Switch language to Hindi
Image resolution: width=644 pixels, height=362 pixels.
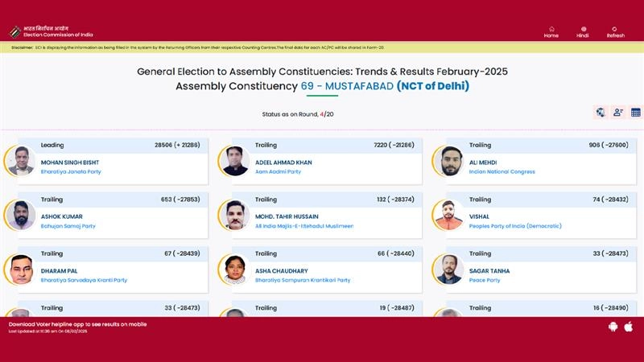pyautogui.click(x=583, y=31)
